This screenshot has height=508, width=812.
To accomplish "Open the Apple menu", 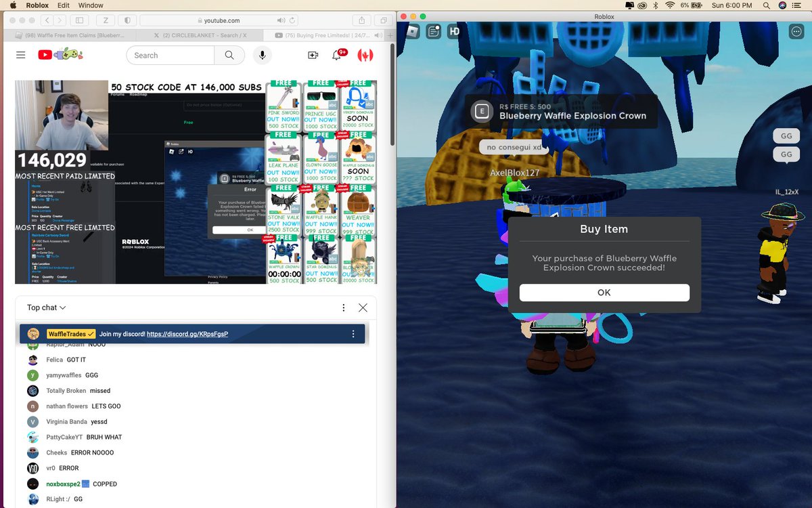I will click(x=12, y=5).
